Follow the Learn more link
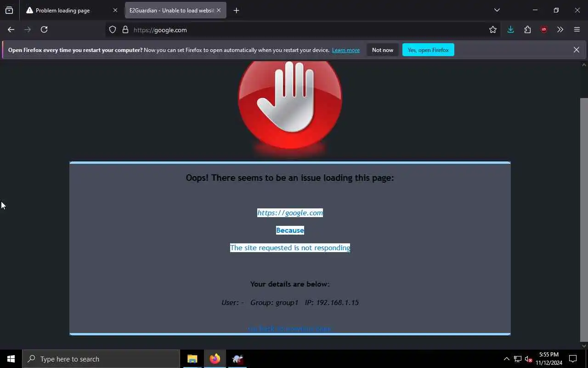The height and width of the screenshot is (368, 588). coord(346,50)
